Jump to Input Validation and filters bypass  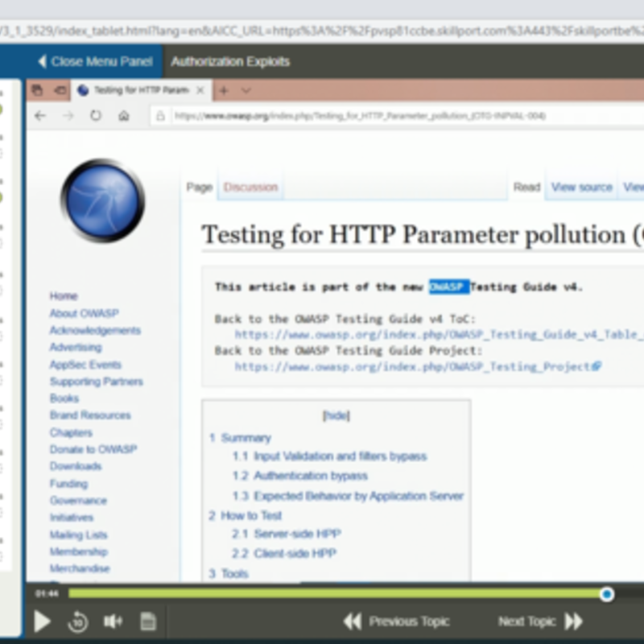pos(330,456)
